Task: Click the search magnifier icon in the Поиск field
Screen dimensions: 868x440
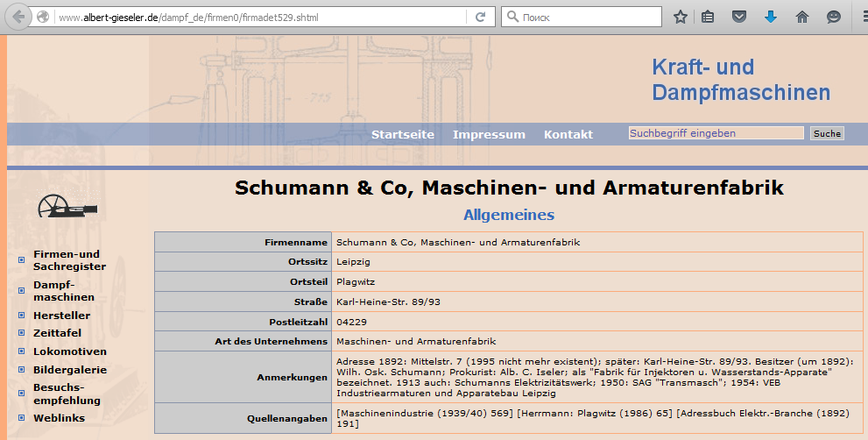Action: click(x=512, y=17)
